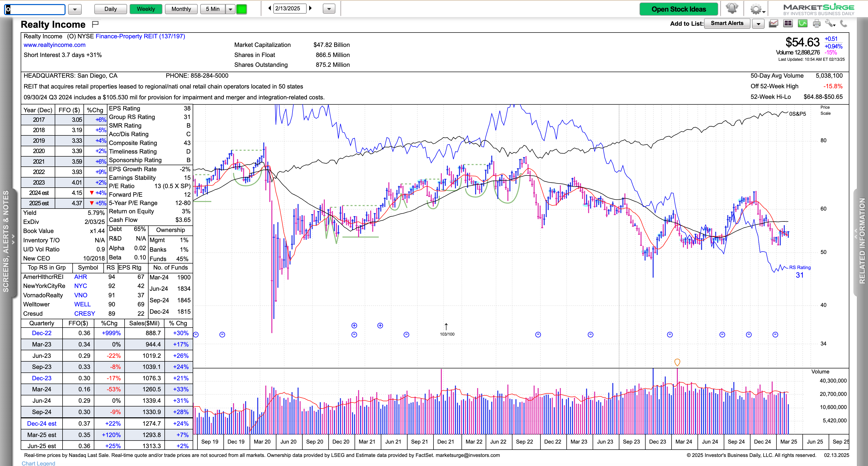Open the Add to List dropdown arrow
The image size is (868, 466).
click(758, 24)
